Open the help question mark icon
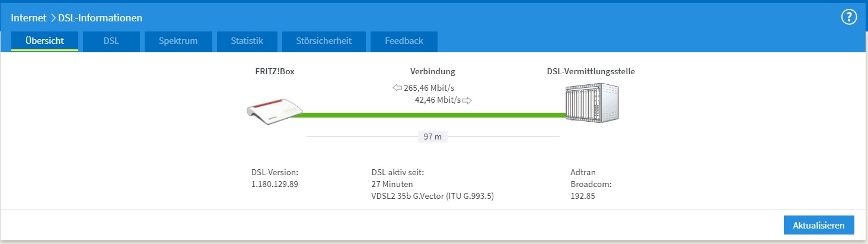The height and width of the screenshot is (244, 868). pyautogui.click(x=850, y=17)
